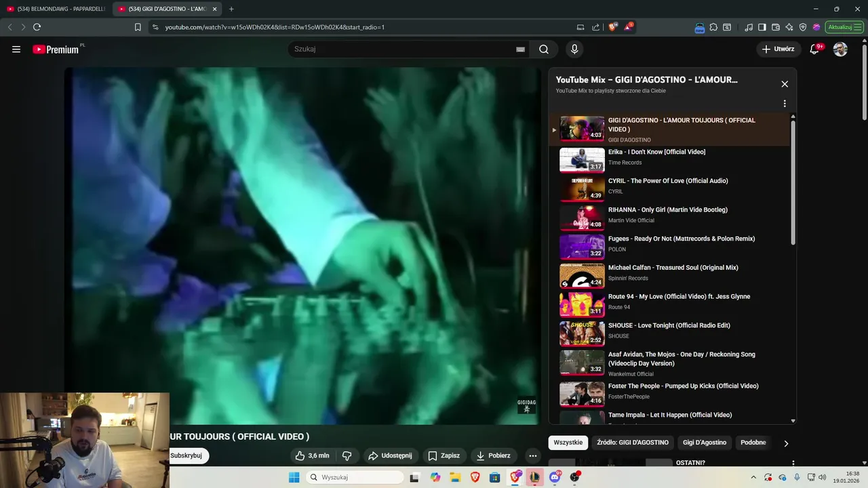Screen dimensions: 868x488
Task: Select the Gigi D'Agostino chip
Action: [705, 443]
